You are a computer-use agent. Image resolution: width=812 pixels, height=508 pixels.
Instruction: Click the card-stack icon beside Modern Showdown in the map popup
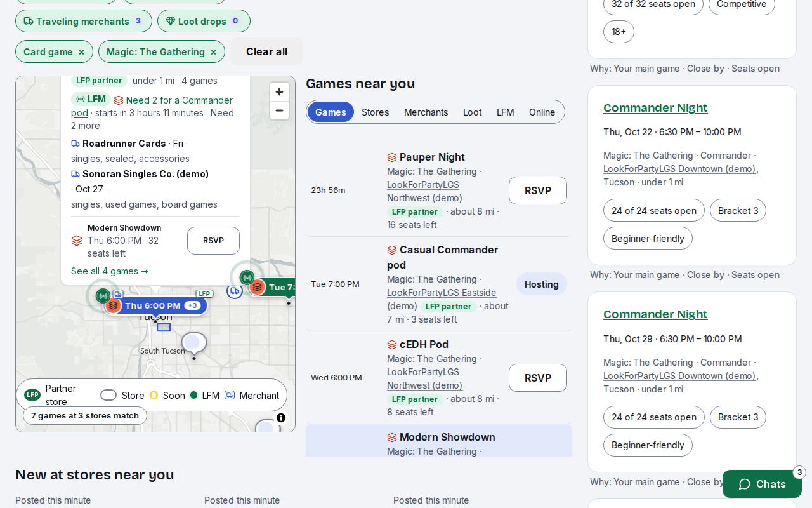(x=77, y=241)
